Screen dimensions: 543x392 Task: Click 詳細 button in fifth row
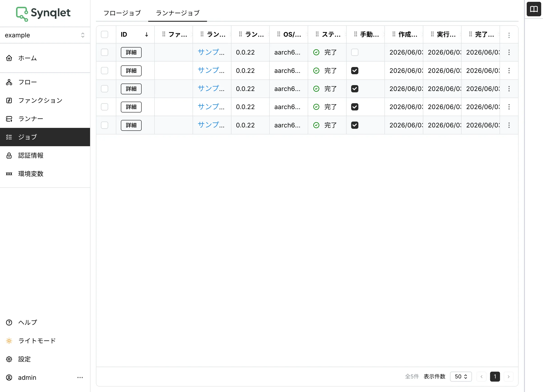[131, 125]
